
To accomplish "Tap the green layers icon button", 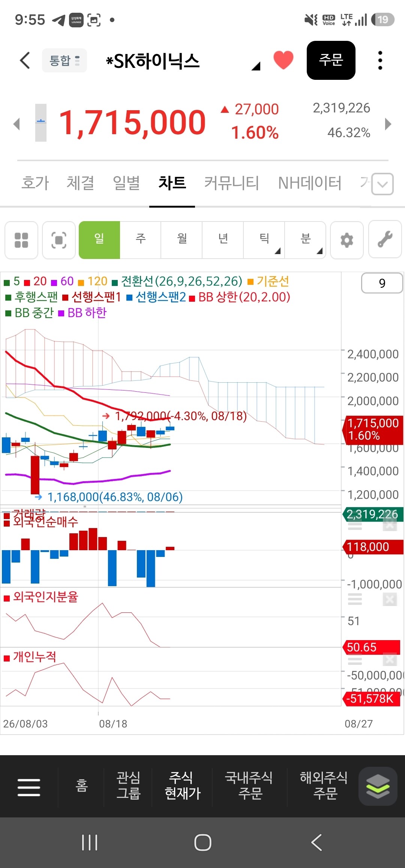I will click(x=378, y=786).
